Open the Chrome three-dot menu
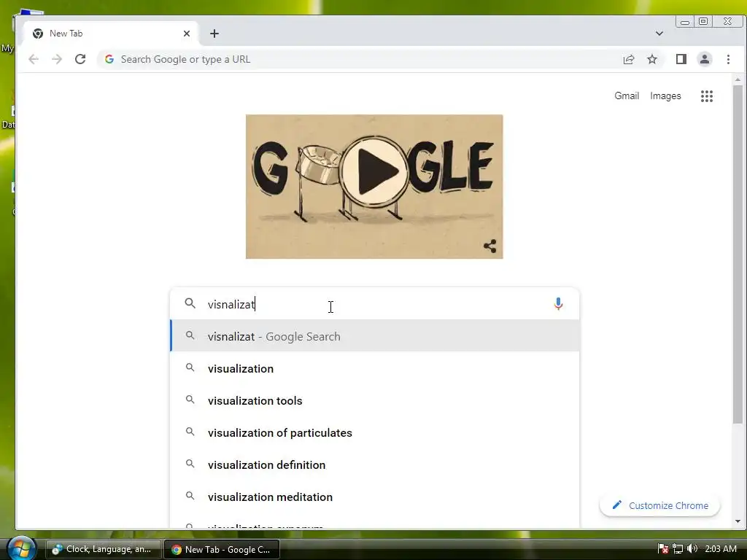 (728, 59)
